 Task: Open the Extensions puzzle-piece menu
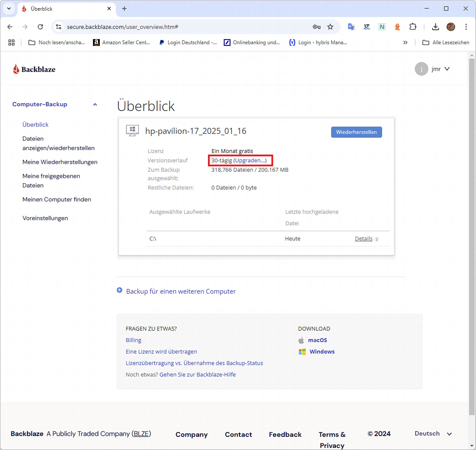tap(413, 27)
